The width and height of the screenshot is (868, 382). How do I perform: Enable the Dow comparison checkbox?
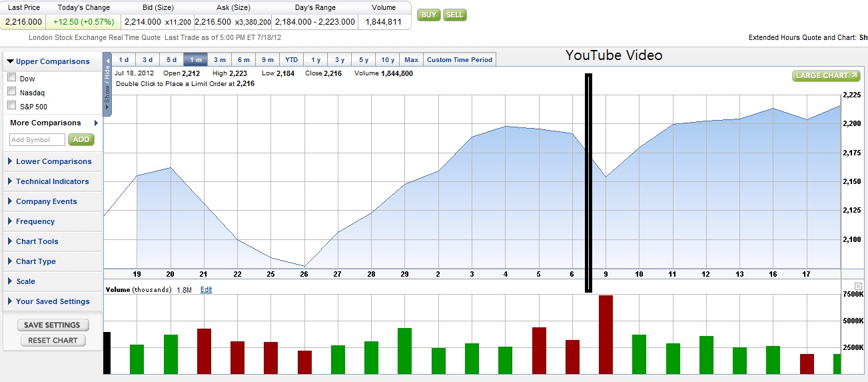(11, 78)
